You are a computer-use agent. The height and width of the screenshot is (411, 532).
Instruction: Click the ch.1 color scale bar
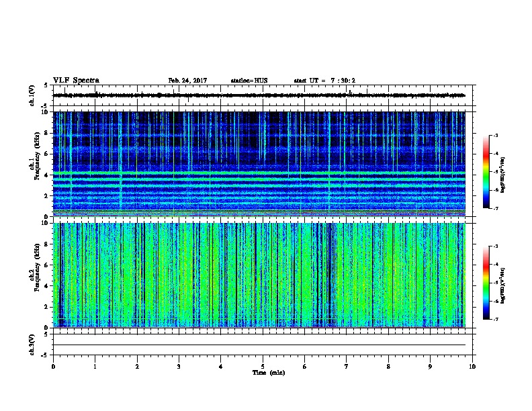(486, 172)
